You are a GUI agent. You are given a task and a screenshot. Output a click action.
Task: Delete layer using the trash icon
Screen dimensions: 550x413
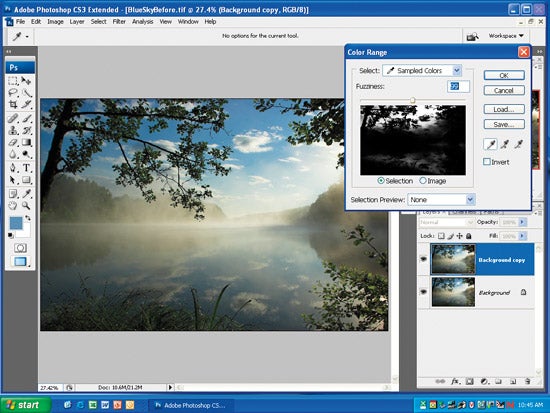click(x=527, y=381)
